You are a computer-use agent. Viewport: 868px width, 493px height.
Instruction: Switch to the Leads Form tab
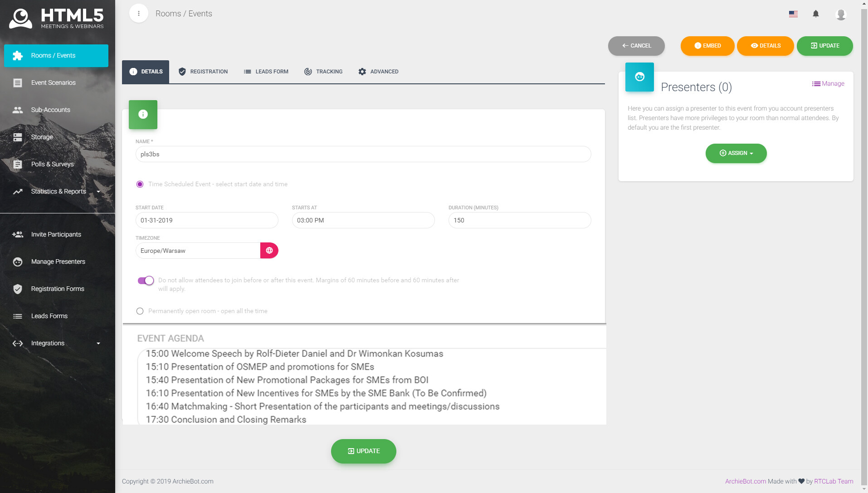266,72
